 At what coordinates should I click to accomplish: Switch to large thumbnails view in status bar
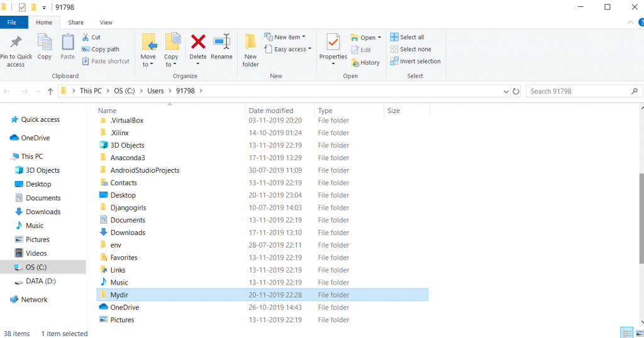tap(638, 332)
